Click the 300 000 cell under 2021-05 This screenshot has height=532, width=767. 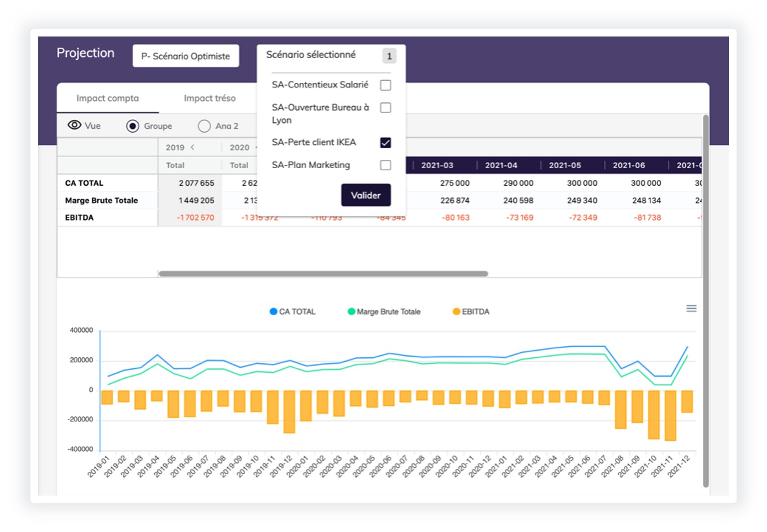point(582,183)
